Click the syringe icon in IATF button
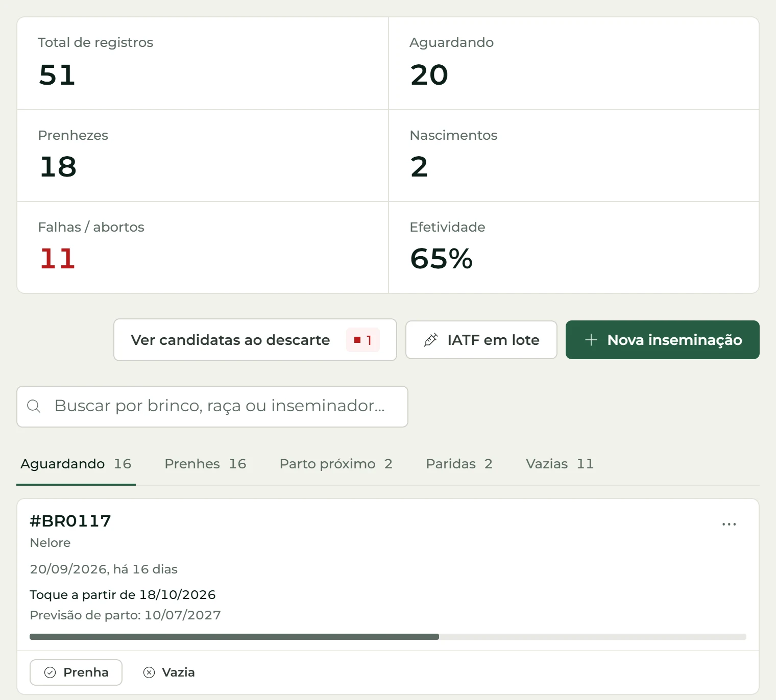Viewport: 776px width, 700px height. click(x=431, y=340)
